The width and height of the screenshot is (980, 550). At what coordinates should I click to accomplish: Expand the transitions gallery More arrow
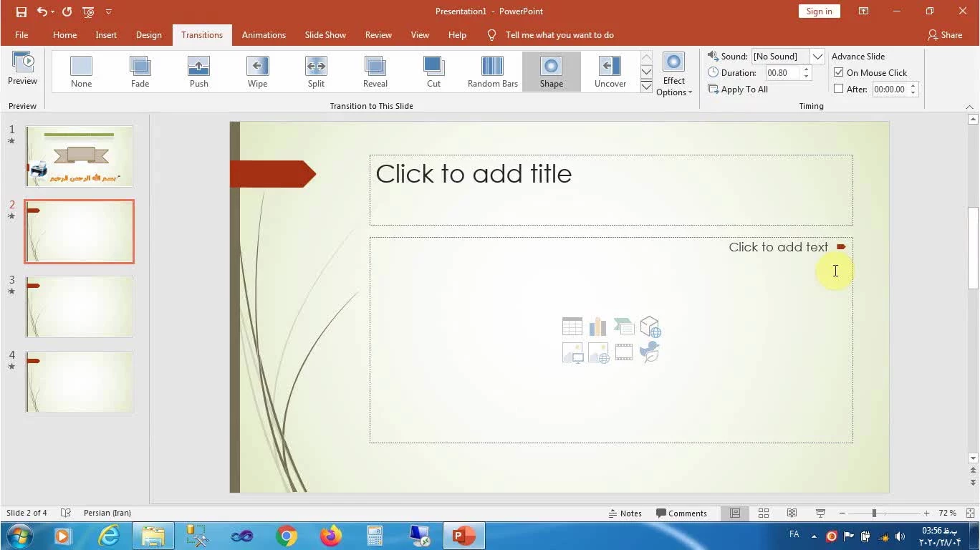point(646,87)
